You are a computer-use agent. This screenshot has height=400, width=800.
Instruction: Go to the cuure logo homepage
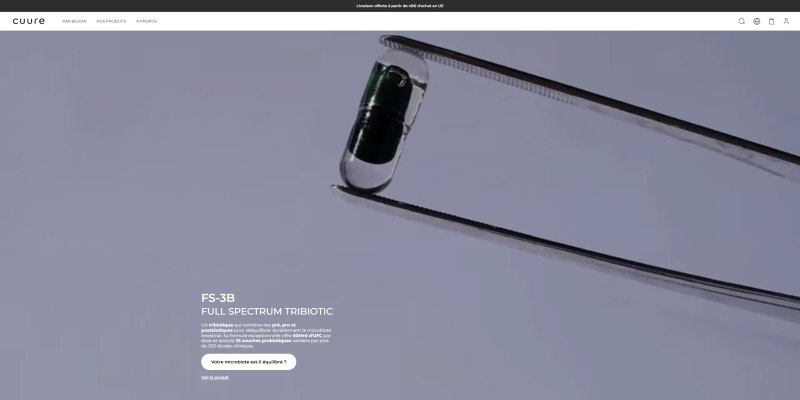pyautogui.click(x=29, y=21)
